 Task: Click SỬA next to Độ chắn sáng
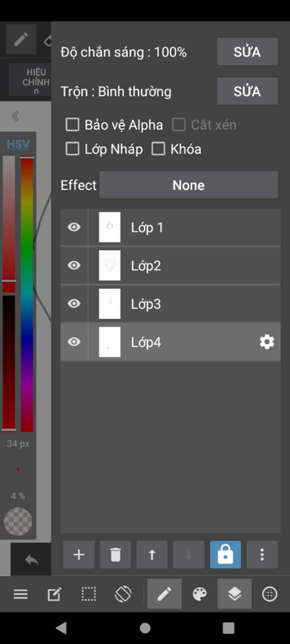click(x=247, y=52)
